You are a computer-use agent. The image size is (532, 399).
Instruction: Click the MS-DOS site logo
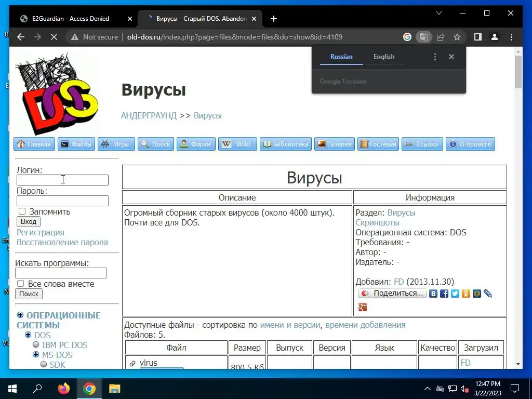pyautogui.click(x=57, y=94)
